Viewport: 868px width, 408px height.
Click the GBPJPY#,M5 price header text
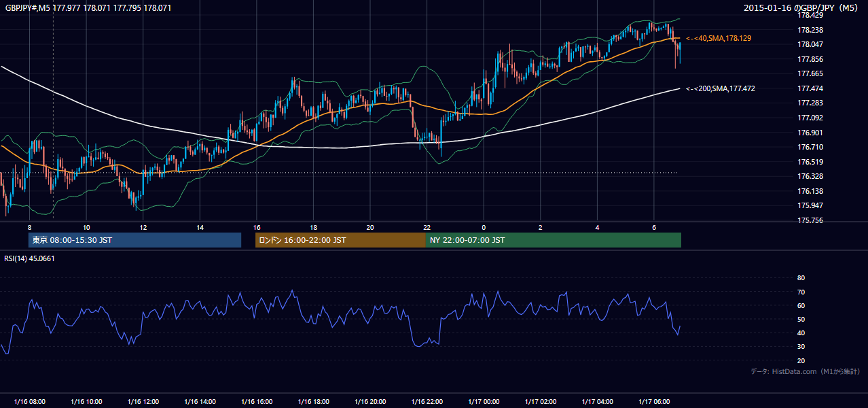(88, 8)
